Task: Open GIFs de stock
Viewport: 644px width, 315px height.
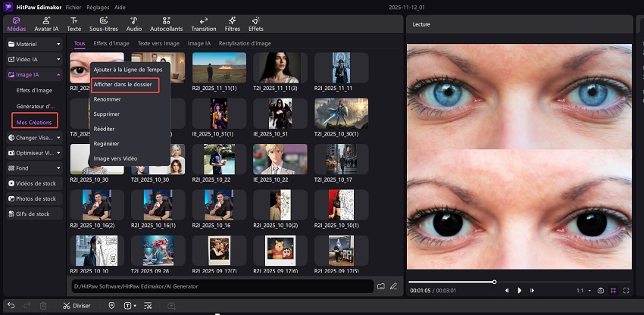Action: pos(35,214)
